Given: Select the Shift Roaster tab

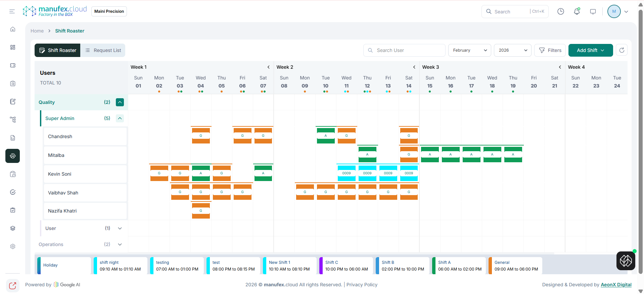Looking at the screenshot, I should click(58, 50).
